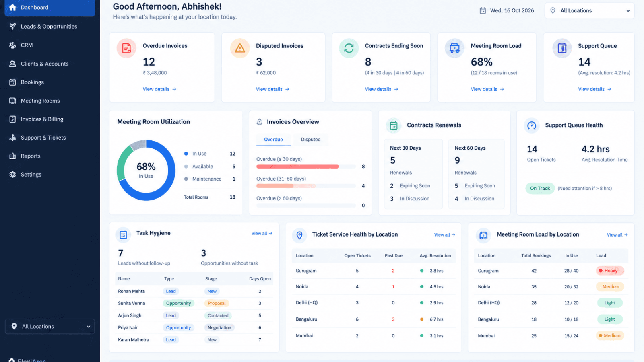The height and width of the screenshot is (362, 644).
Task: View details of Disputed Invoices
Action: (272, 89)
